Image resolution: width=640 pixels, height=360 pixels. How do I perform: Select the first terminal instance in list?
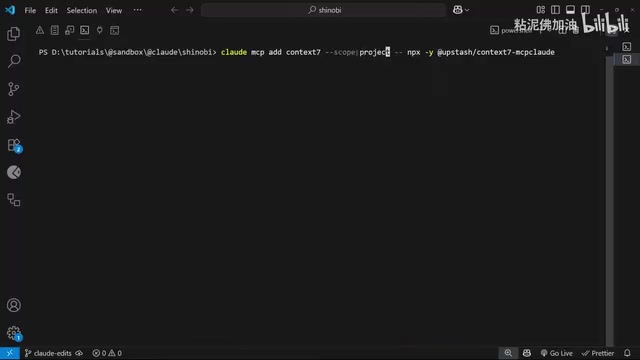point(627,47)
